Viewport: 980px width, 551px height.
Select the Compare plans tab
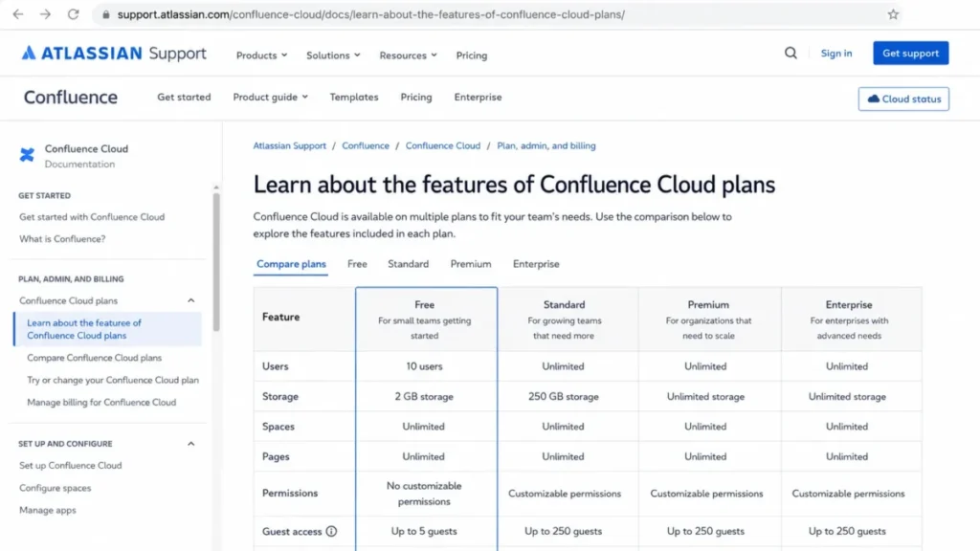(291, 264)
